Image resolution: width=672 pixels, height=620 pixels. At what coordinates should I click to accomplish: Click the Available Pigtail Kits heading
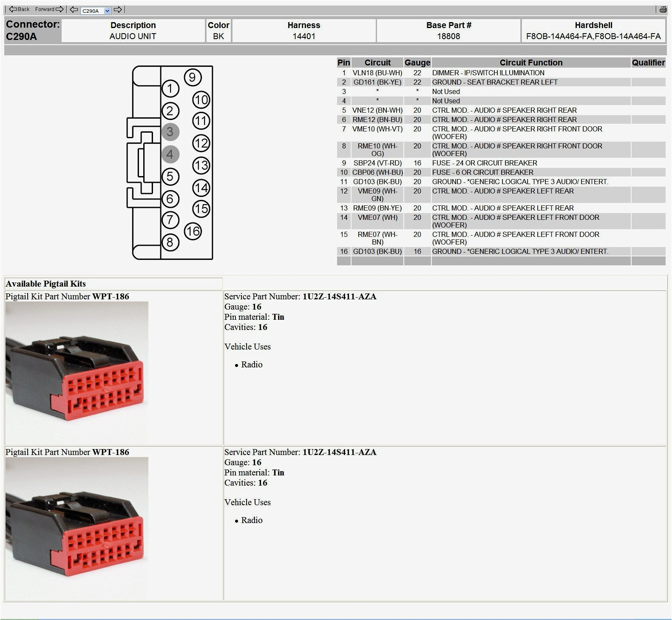(x=46, y=284)
